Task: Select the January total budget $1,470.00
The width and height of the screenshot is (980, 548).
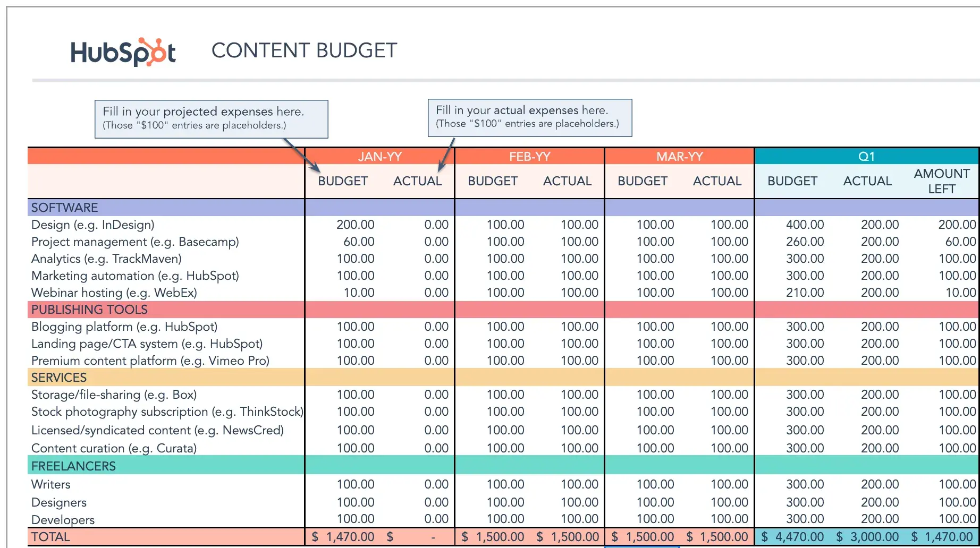Action: click(x=343, y=537)
